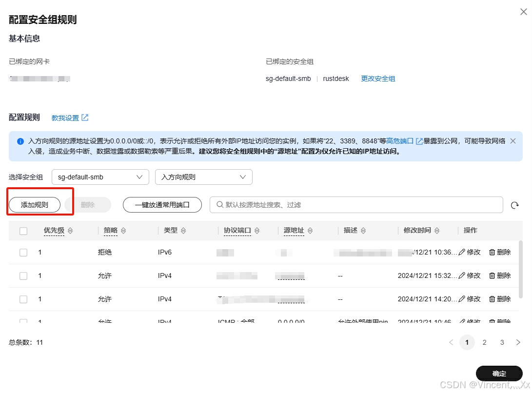
Task: Check the box for the IPv6 拒绝 rule
Action: click(23, 253)
